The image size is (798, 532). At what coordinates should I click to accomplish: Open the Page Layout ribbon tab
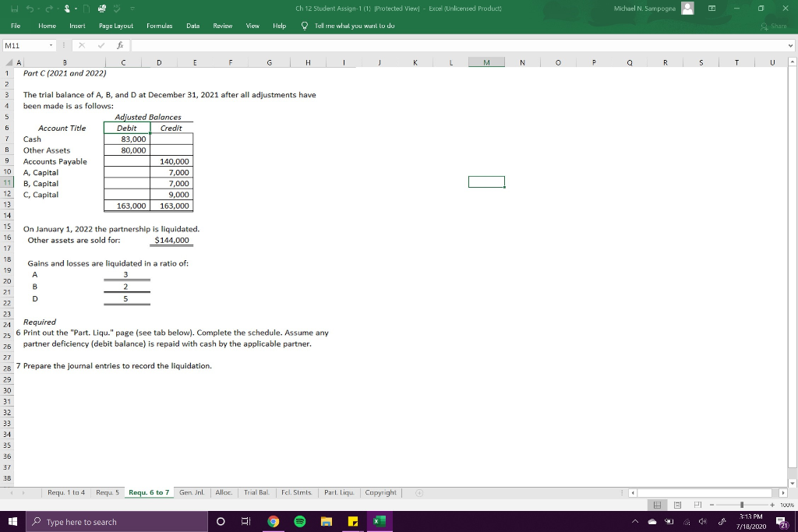[x=116, y=26]
